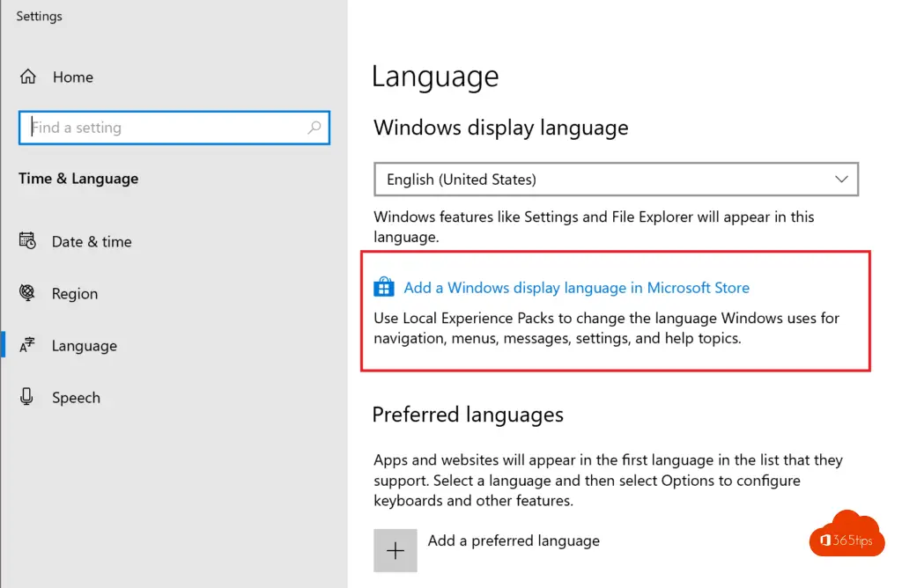Click the Region globe icon

coord(27,293)
